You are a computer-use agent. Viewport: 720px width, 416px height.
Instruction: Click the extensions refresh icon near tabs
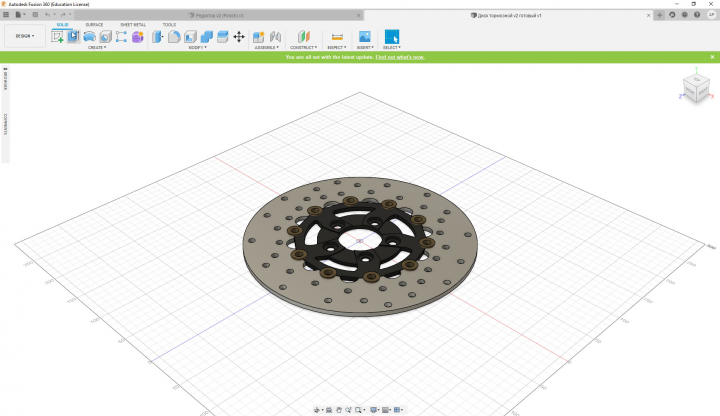pyautogui.click(x=672, y=15)
